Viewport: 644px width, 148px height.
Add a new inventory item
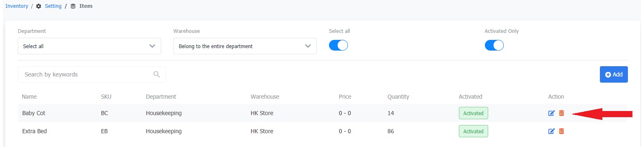[614, 74]
